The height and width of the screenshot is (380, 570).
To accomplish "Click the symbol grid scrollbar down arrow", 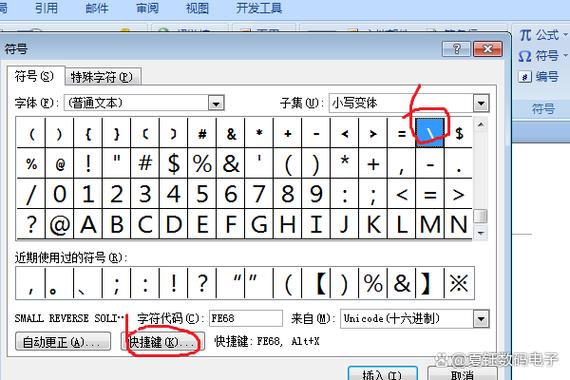I will [x=481, y=233].
